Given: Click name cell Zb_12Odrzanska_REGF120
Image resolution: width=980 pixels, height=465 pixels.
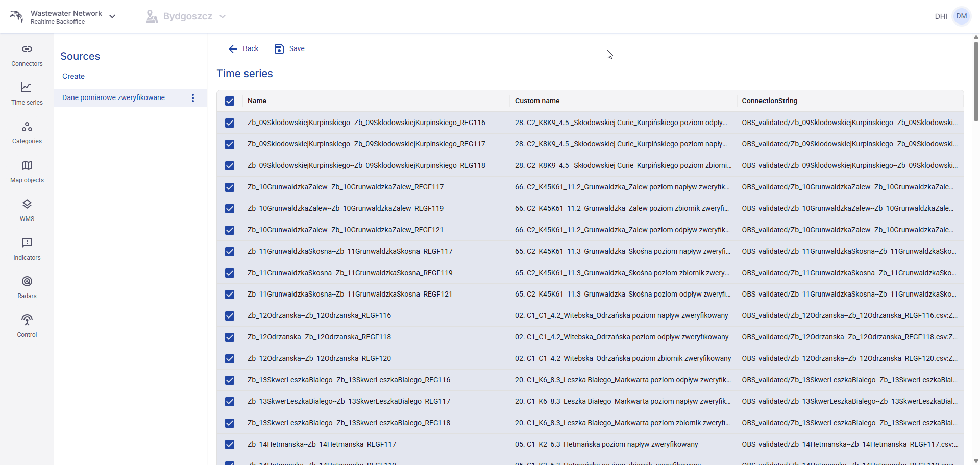Looking at the screenshot, I should [x=319, y=358].
